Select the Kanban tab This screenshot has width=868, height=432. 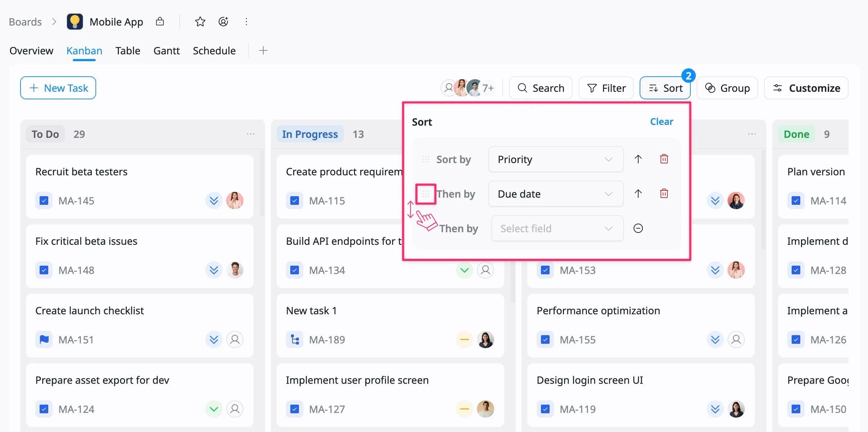84,50
